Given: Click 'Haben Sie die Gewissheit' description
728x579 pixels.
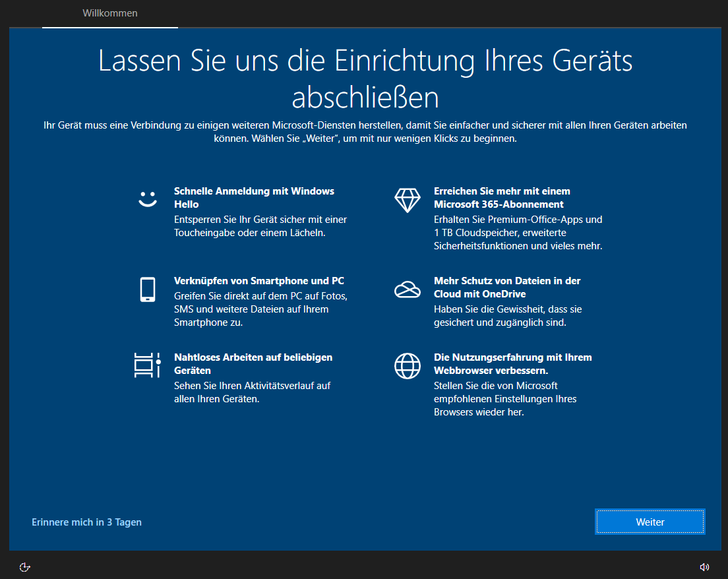Looking at the screenshot, I should pos(508,316).
